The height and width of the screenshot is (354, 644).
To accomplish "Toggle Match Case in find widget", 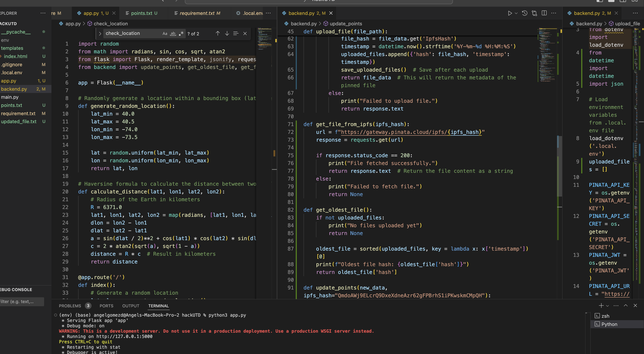I will [x=165, y=33].
